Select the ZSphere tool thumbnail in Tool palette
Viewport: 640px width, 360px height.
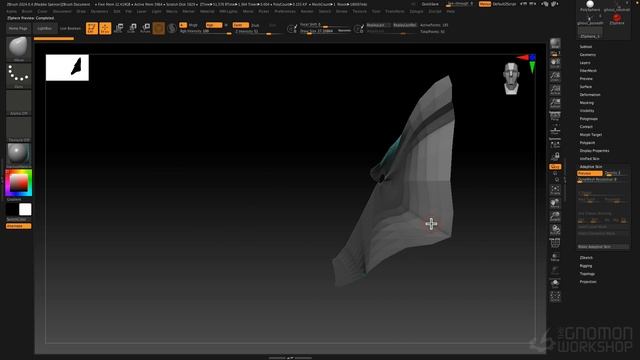pyautogui.click(x=616, y=19)
